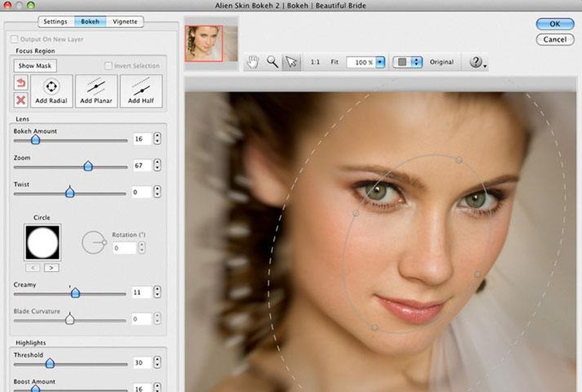Image resolution: width=582 pixels, height=392 pixels.
Task: Open the preview background color dropdown
Action: 407,62
